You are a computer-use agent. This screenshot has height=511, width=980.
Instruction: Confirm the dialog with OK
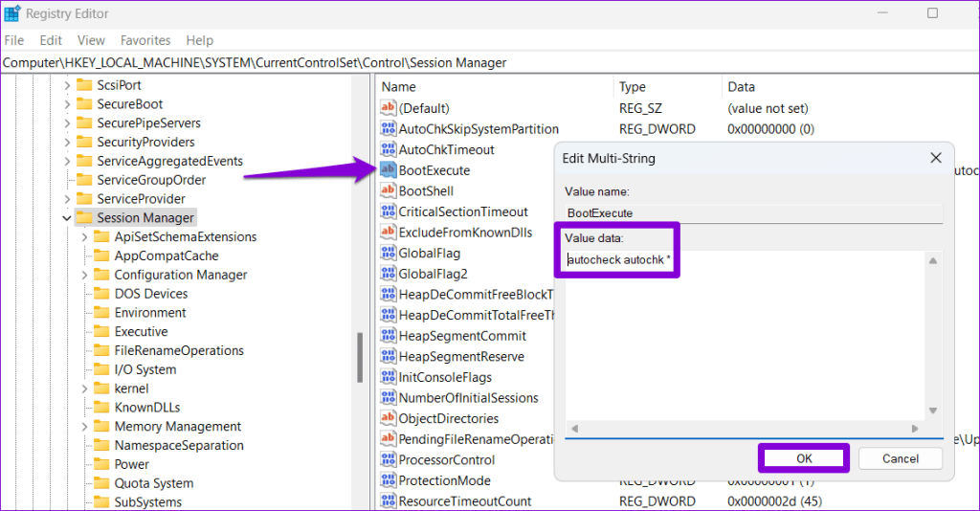click(804, 458)
